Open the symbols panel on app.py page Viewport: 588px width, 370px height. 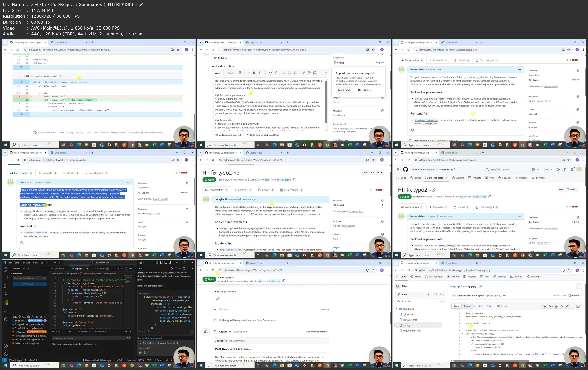(x=578, y=306)
